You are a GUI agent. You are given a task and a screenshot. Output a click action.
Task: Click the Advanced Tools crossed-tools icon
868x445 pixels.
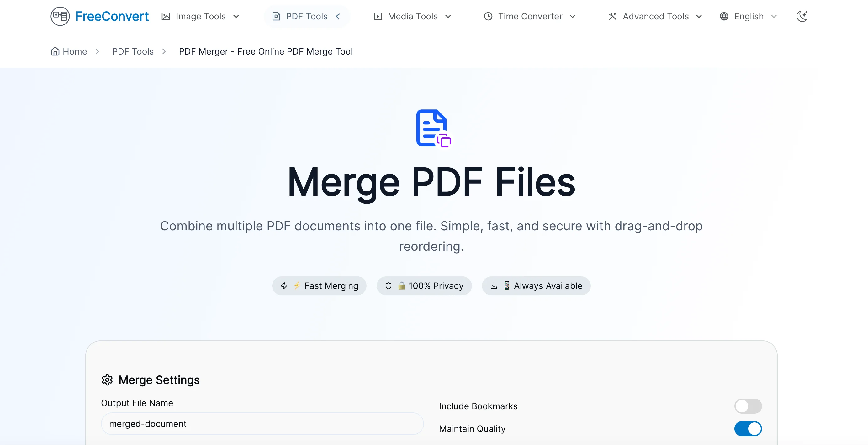612,16
